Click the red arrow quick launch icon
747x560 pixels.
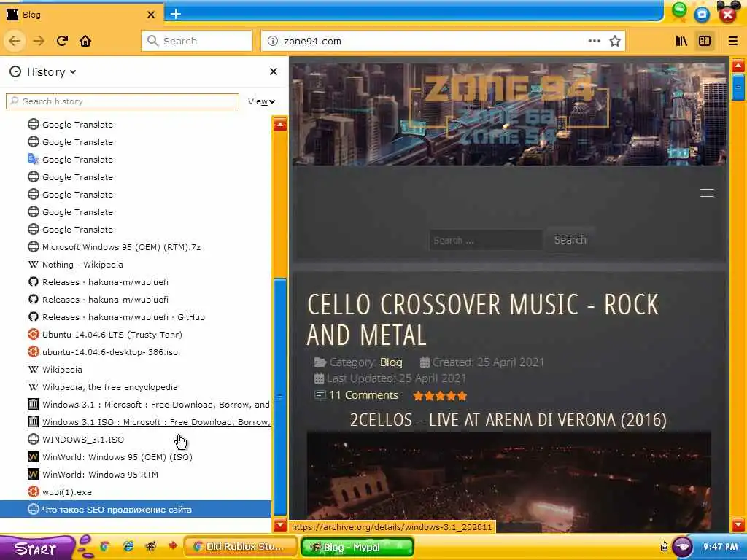173,545
